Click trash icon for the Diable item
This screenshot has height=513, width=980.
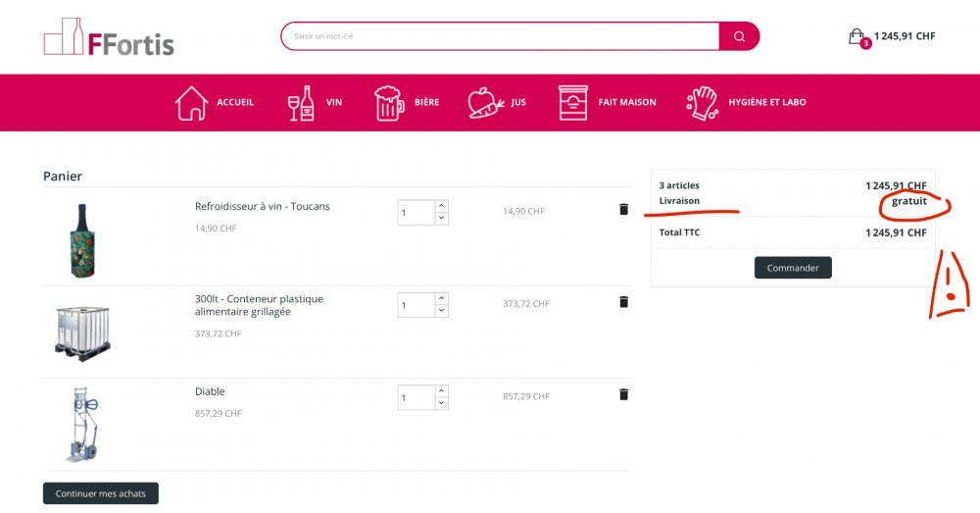[623, 394]
